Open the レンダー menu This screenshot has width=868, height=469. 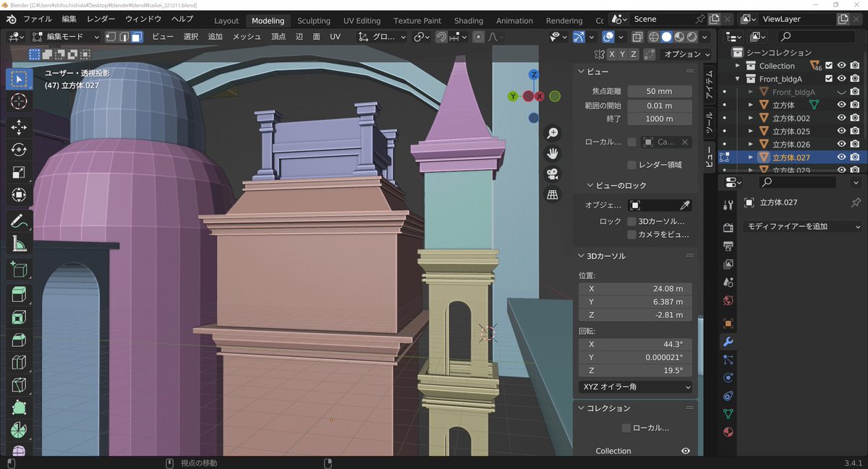tap(101, 19)
